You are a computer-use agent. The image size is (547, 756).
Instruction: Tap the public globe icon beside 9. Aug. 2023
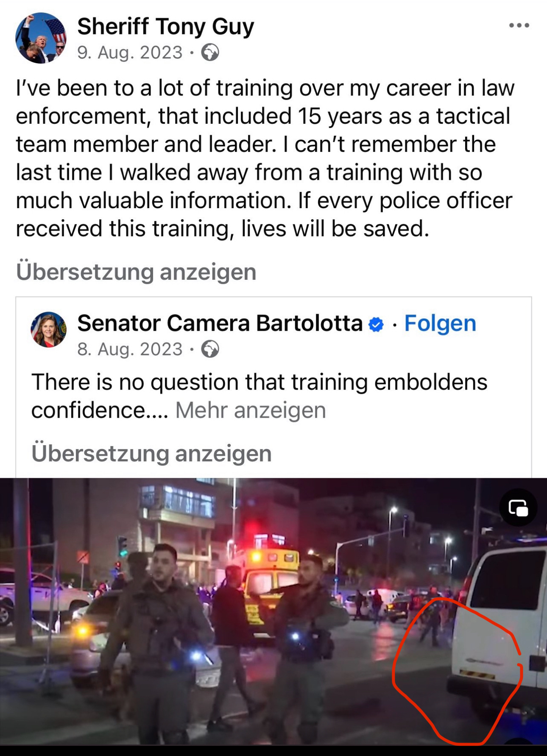click(210, 53)
